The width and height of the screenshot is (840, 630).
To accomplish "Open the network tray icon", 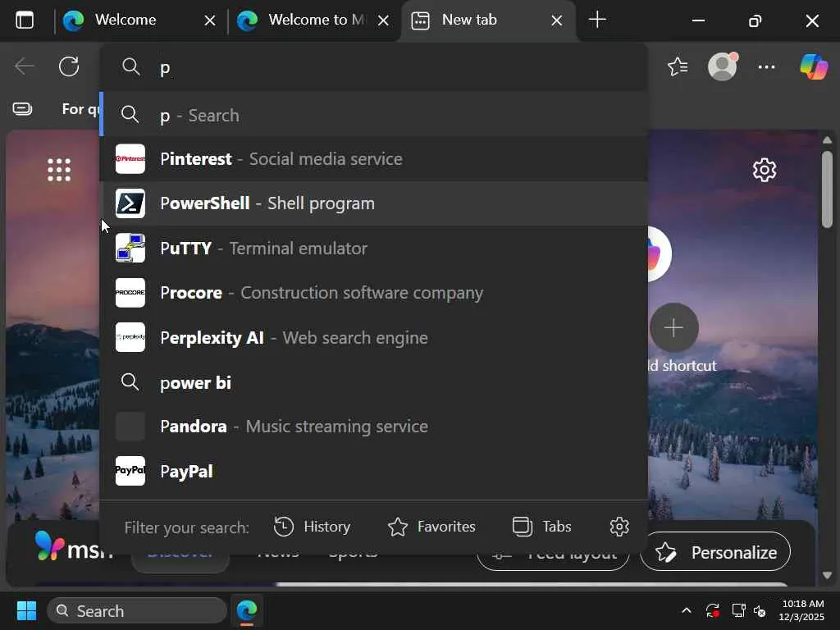I will click(739, 610).
